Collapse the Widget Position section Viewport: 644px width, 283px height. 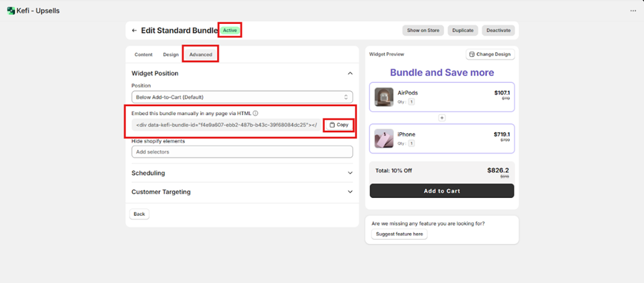click(350, 73)
